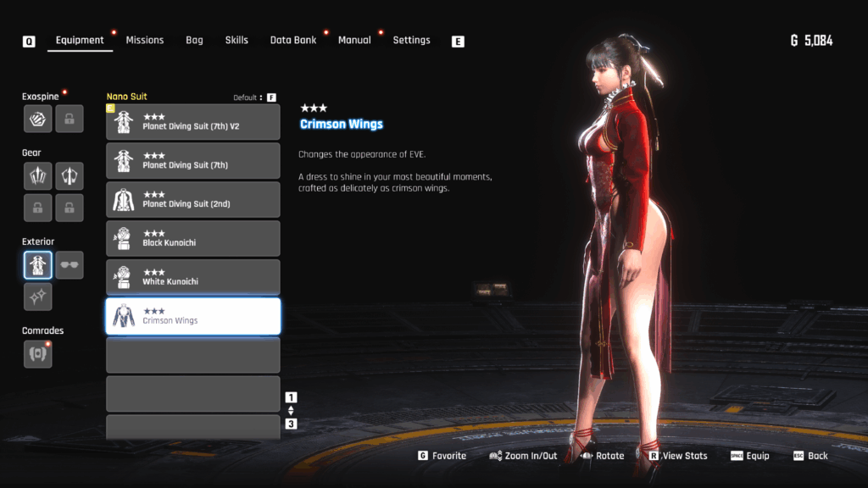This screenshot has height=488, width=868.
Task: Click View Stats button
Action: pyautogui.click(x=677, y=455)
